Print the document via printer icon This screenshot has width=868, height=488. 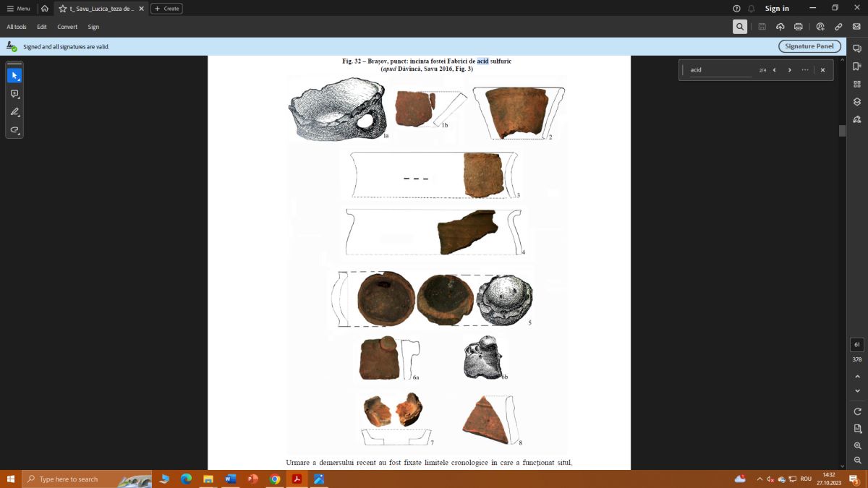(x=799, y=27)
